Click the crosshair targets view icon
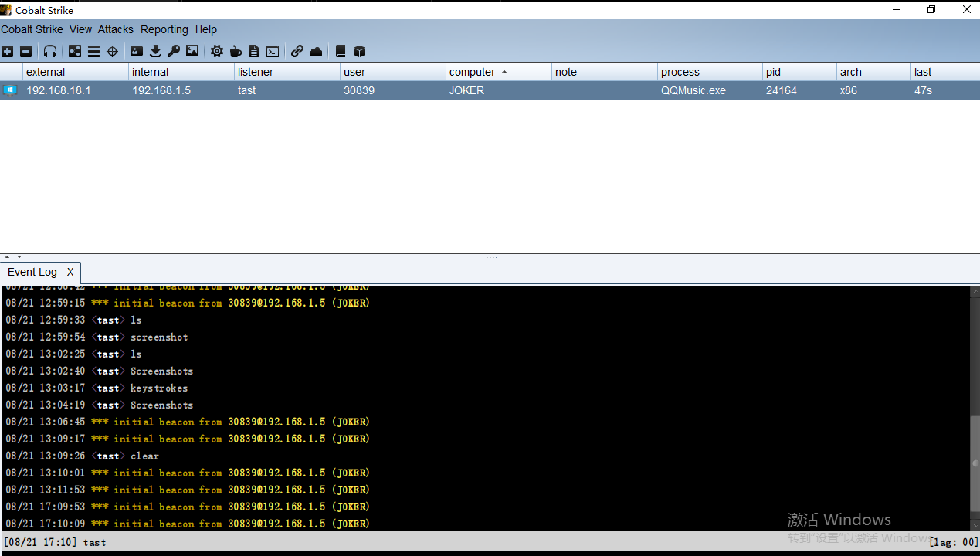 coord(112,52)
